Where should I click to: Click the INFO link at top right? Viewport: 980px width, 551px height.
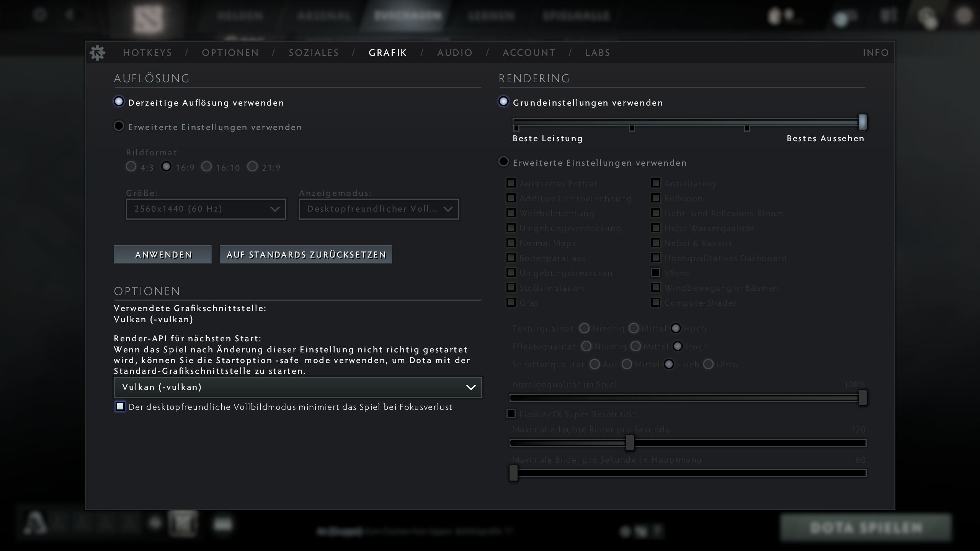(875, 53)
